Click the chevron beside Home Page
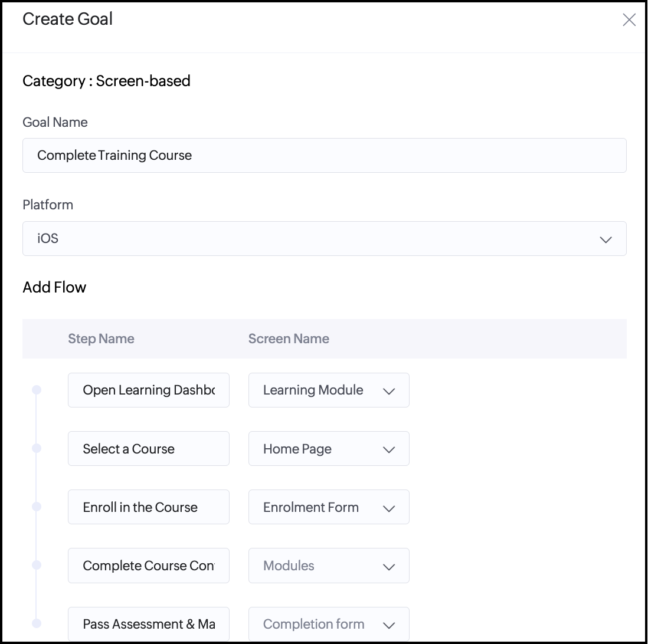 coord(389,450)
